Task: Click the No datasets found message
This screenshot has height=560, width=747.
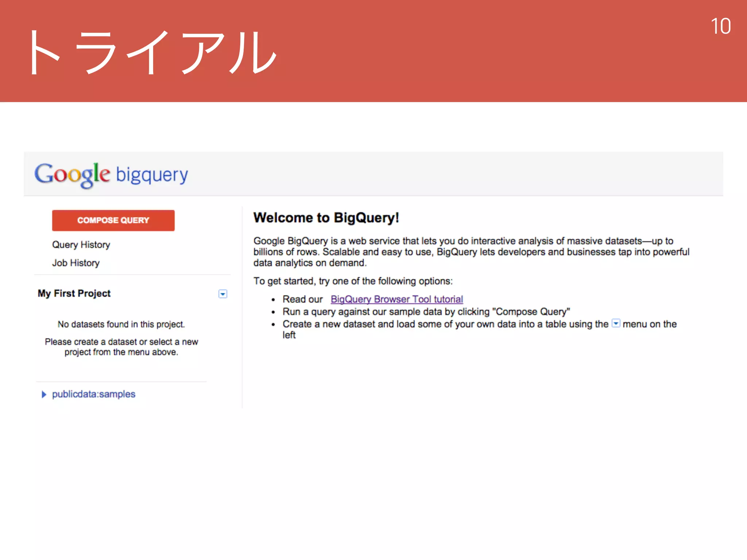Action: (x=121, y=324)
